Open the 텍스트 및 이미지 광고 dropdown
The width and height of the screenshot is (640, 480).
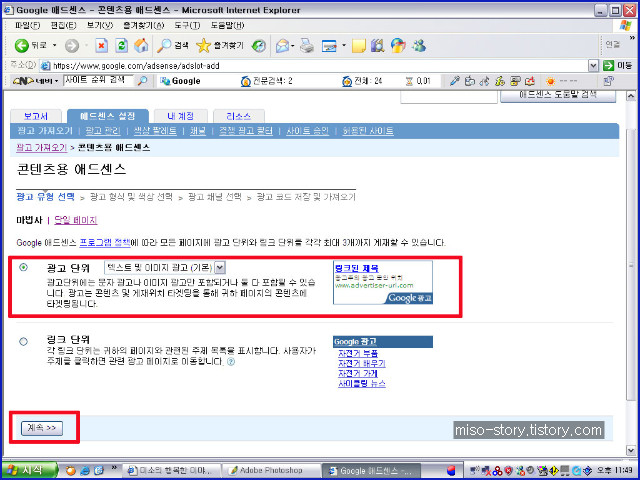click(165, 268)
